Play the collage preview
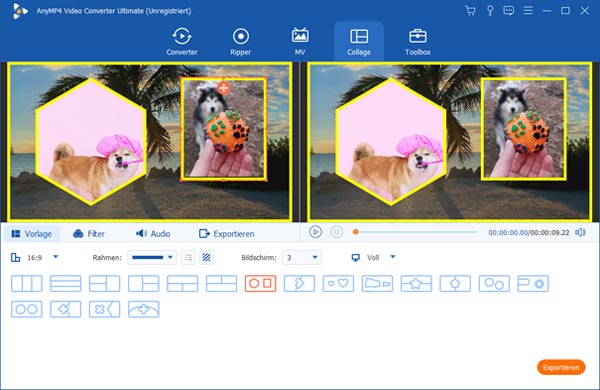 coord(315,232)
